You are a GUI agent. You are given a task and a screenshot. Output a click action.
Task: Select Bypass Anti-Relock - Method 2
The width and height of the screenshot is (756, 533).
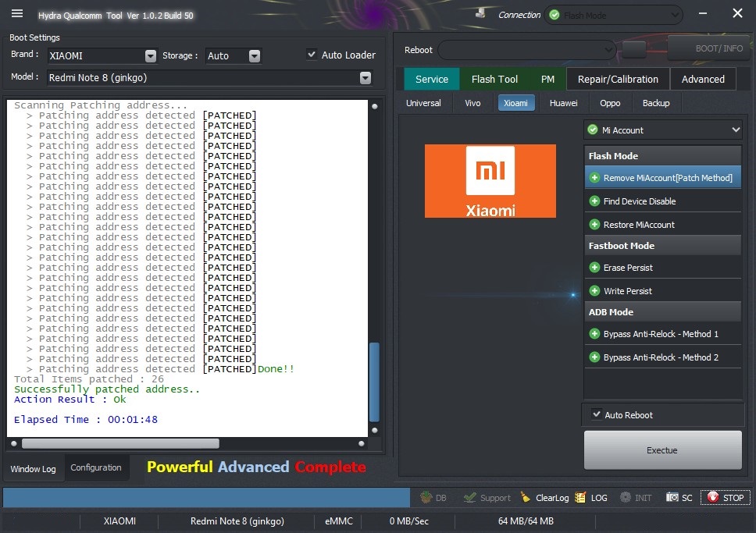click(x=662, y=357)
